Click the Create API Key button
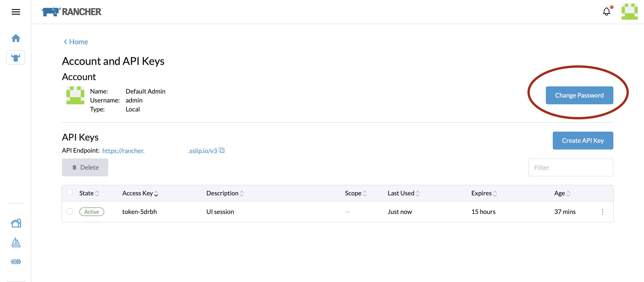Image resolution: width=644 pixels, height=282 pixels. pyautogui.click(x=583, y=141)
